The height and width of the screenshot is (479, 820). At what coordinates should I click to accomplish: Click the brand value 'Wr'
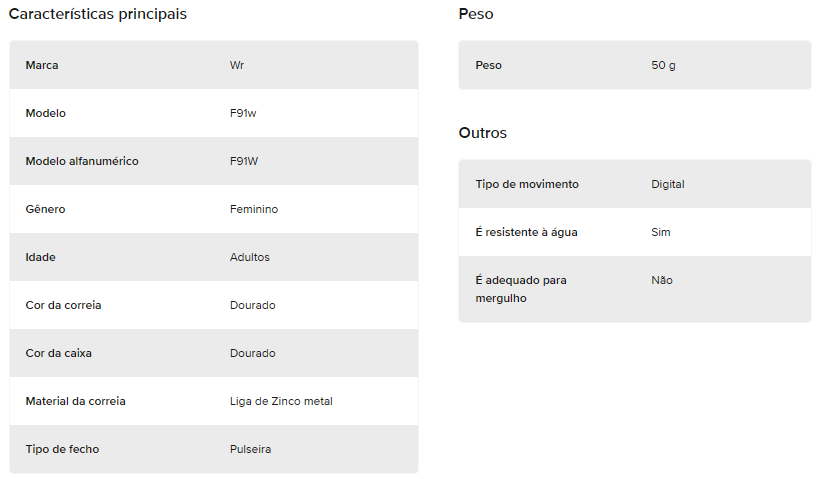(x=237, y=65)
